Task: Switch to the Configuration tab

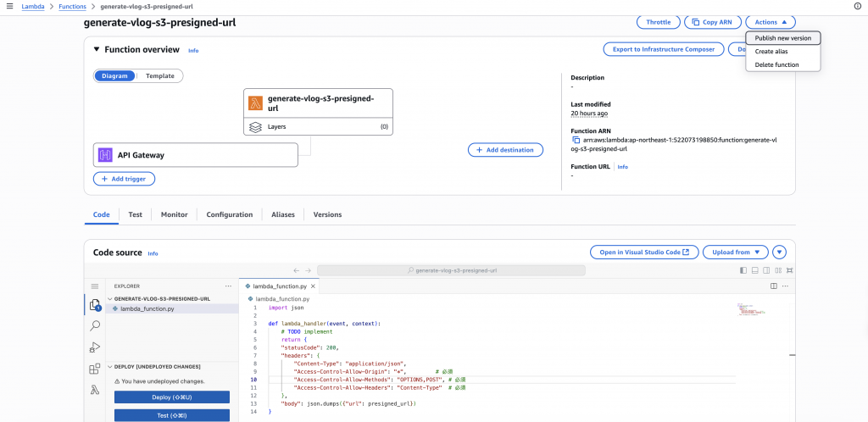Action: (230, 214)
